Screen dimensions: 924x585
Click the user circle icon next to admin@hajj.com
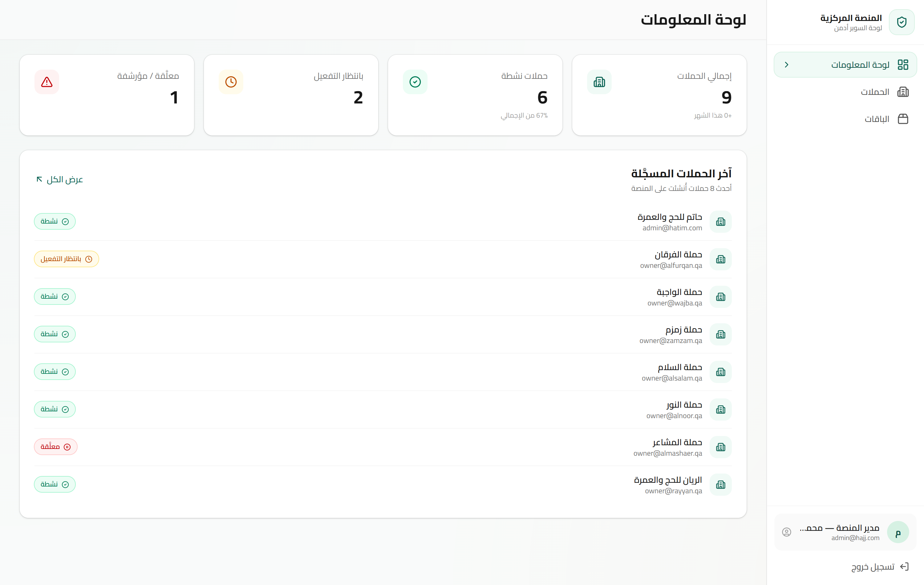[x=786, y=532]
